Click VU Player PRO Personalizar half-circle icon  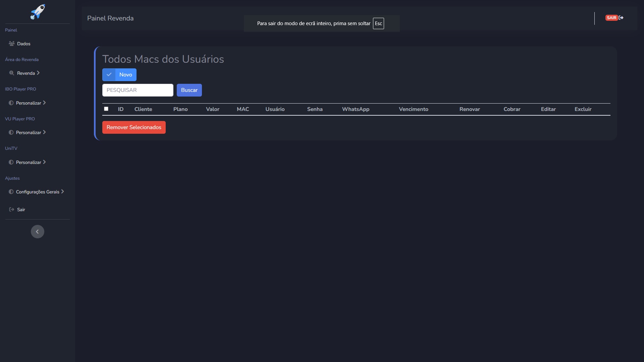click(x=11, y=132)
